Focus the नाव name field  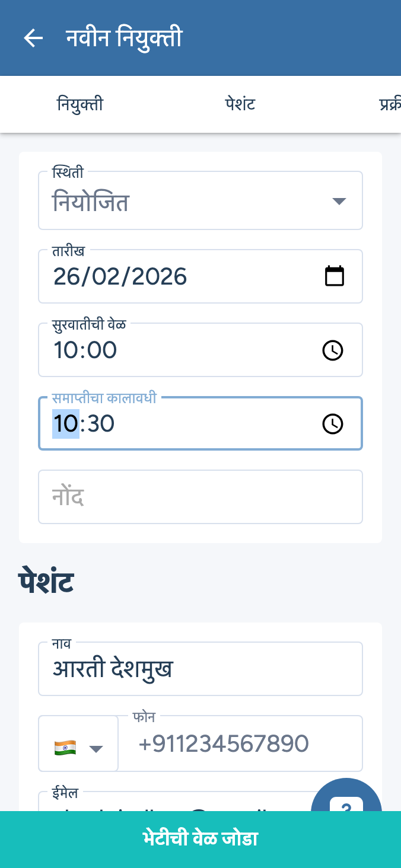tap(200, 669)
